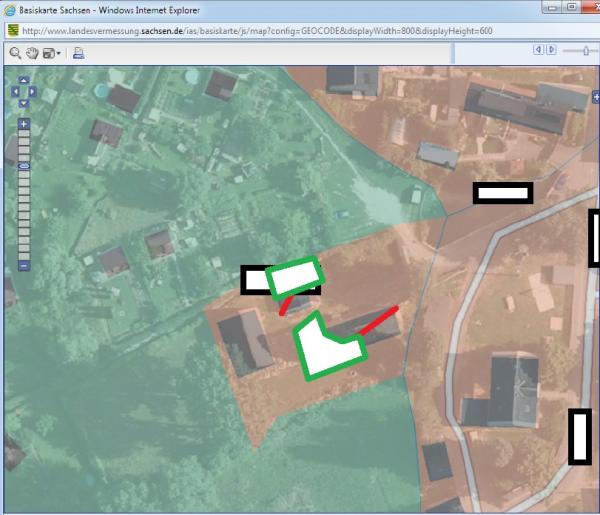Click the transparency slider handle in toolbar
Viewport: 600px width, 515px height.
(x=586, y=51)
